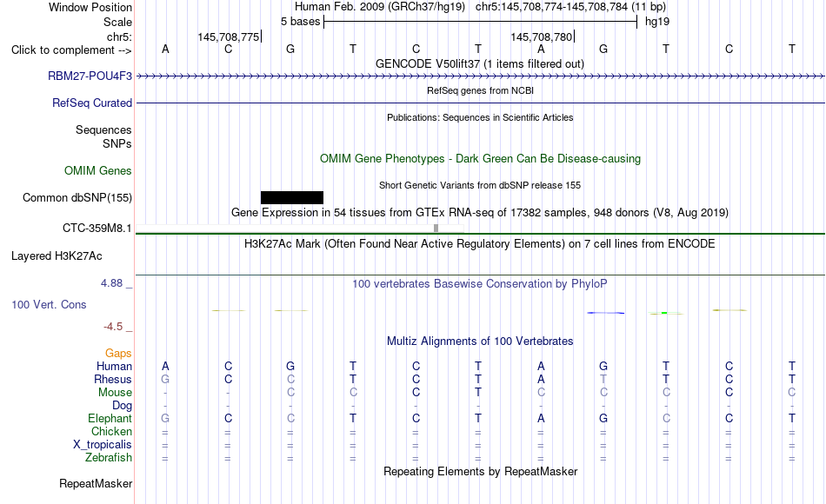Click the Mouse alignment row label
Screen dimensions: 826x504
[115, 393]
